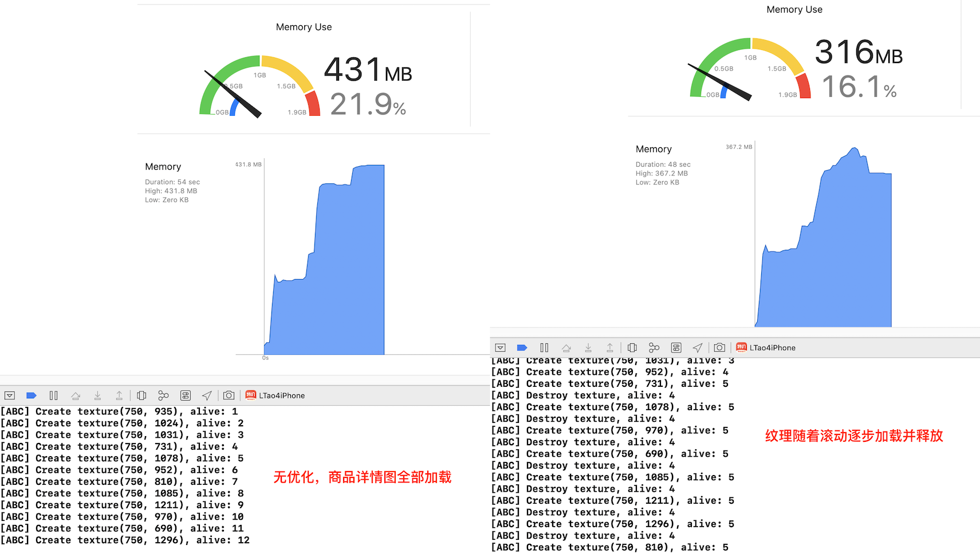Open Environment Overrides in the 431 MB panel toolbar
The width and height of the screenshot is (980, 553).
pyautogui.click(x=185, y=395)
